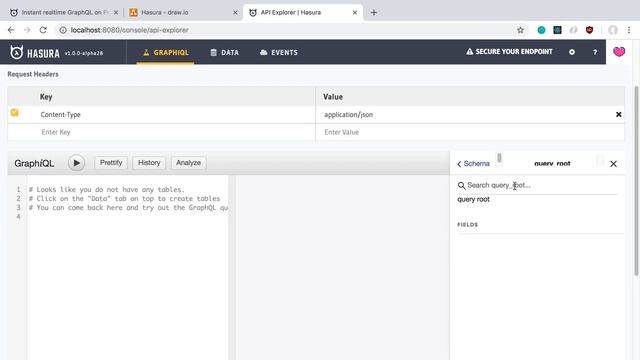Click the Request Headers heading

[33, 74]
